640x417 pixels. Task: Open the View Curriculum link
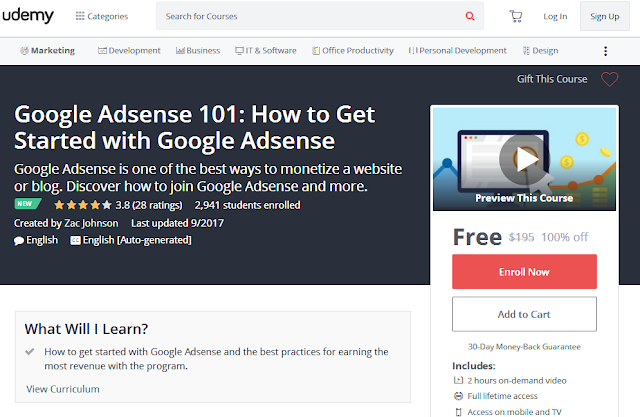[x=63, y=389]
